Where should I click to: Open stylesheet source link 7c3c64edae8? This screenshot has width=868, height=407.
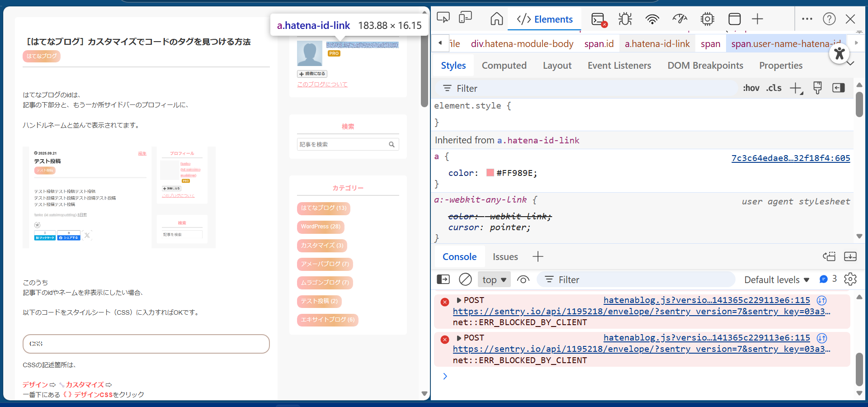tap(790, 158)
